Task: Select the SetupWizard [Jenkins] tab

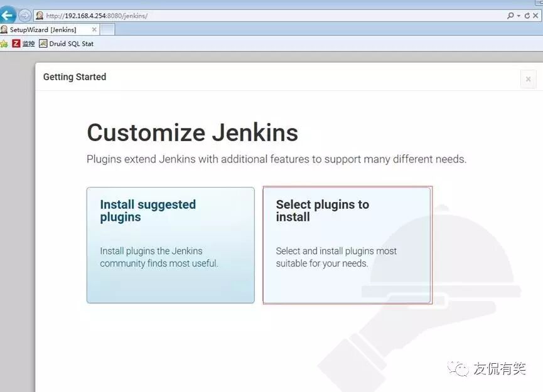Action: [x=50, y=29]
